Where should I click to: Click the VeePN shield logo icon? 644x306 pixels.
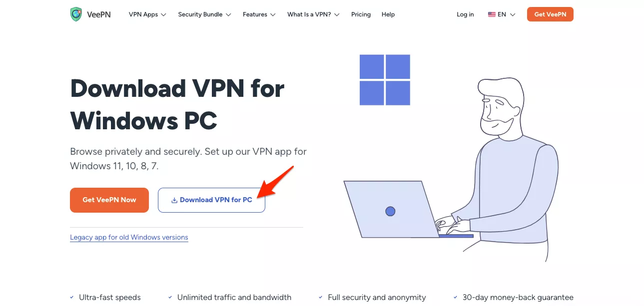76,14
